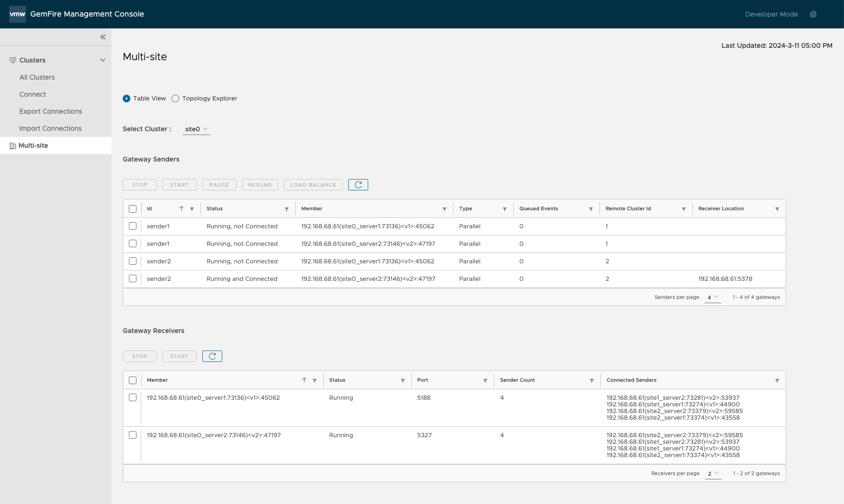Filter receivers by Status column
The width and height of the screenshot is (844, 504).
tap(403, 380)
